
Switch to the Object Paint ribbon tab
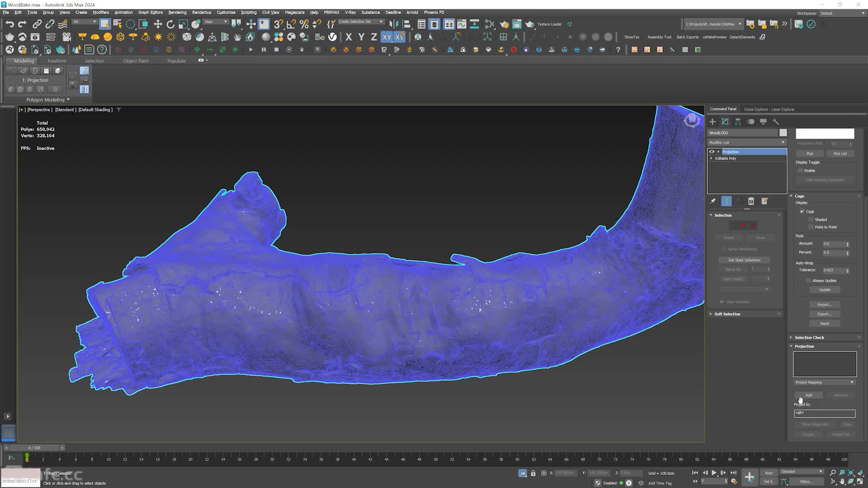(x=136, y=61)
